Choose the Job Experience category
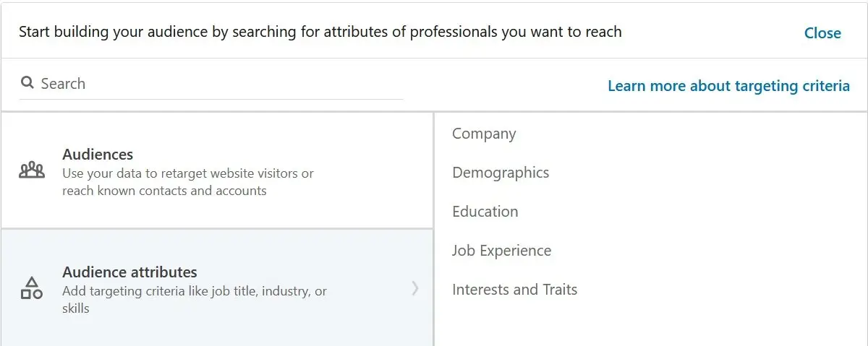868x346 pixels. pyautogui.click(x=502, y=251)
